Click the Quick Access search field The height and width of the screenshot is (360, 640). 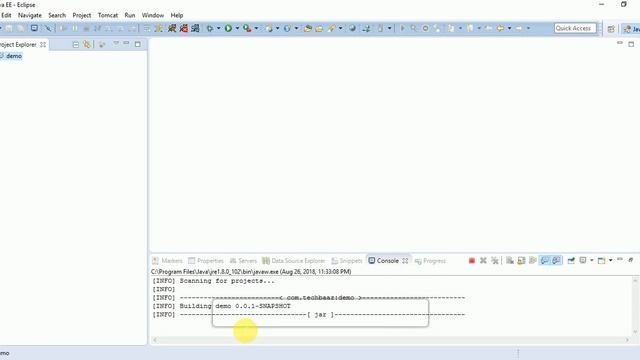coord(575,28)
